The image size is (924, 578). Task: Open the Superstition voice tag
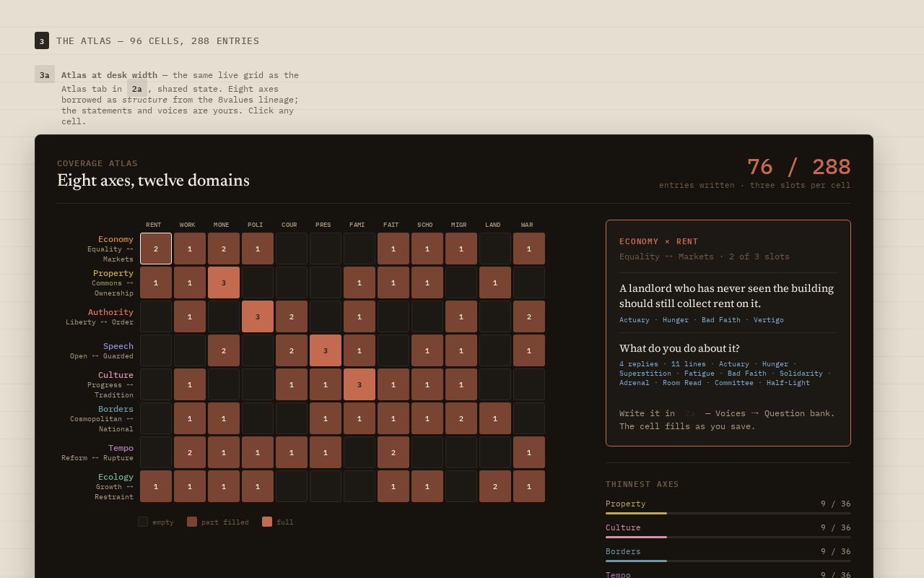645,374
